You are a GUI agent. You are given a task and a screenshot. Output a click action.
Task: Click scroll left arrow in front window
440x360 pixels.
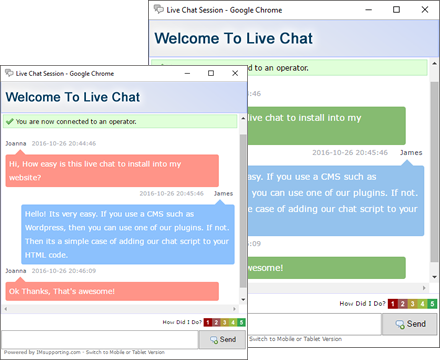(x=6, y=309)
